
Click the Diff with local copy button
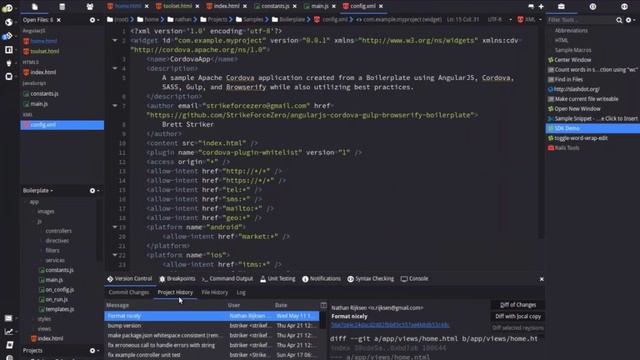(x=518, y=316)
